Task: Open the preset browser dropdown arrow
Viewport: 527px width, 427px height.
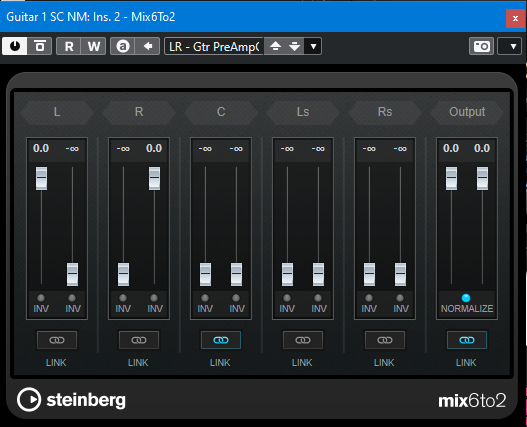Action: tap(313, 46)
